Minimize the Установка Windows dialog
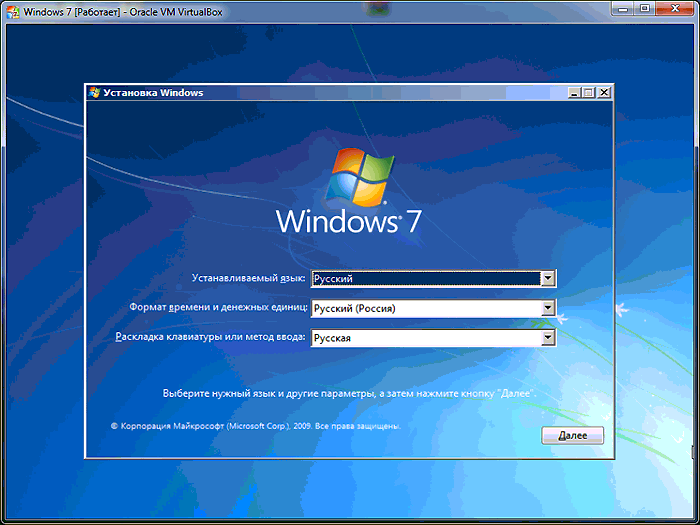This screenshot has height=525, width=700. click(575, 93)
